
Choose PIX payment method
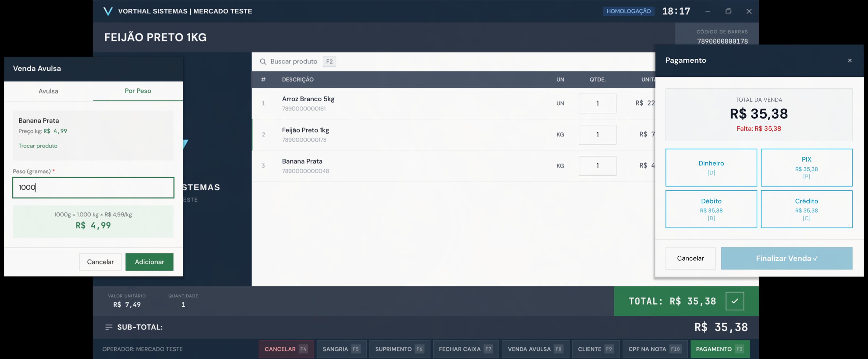click(x=806, y=167)
